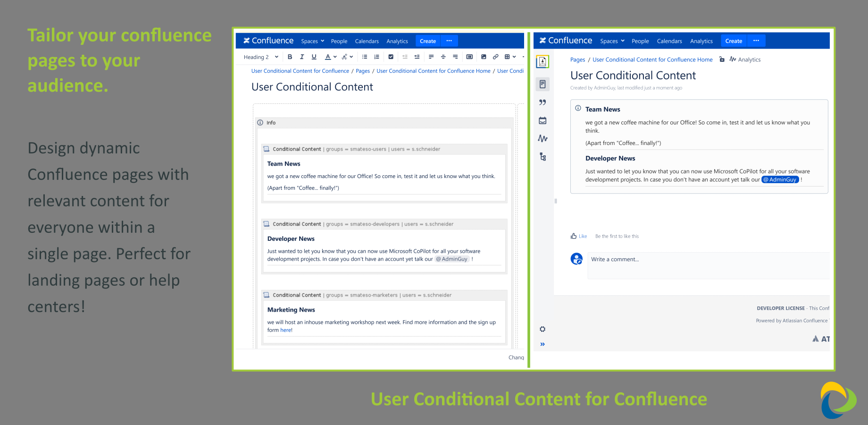The width and height of the screenshot is (868, 425).
Task: Open Calendars in the page view header
Action: point(669,41)
